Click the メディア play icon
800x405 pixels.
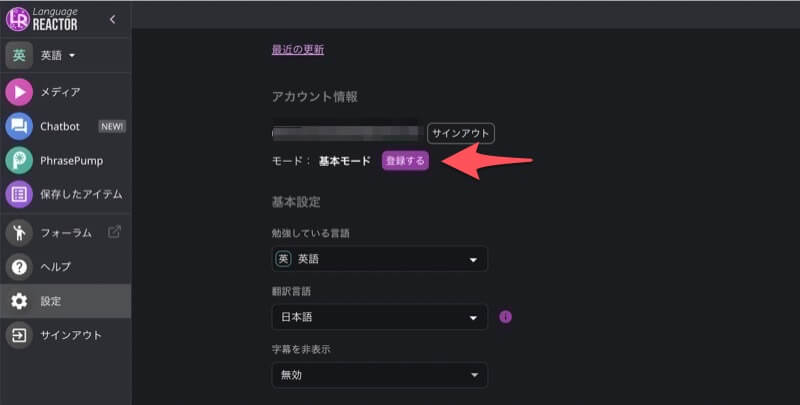coord(19,92)
